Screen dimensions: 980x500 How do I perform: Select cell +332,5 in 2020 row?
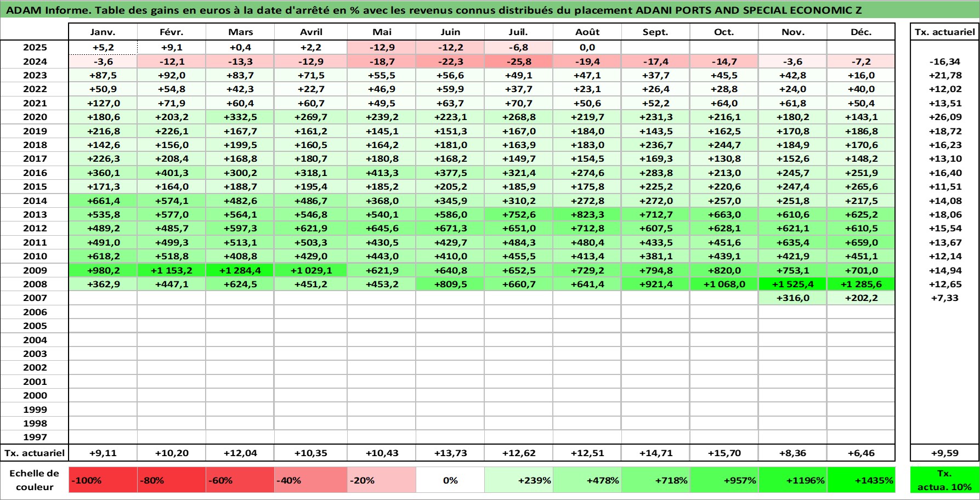pos(240,117)
